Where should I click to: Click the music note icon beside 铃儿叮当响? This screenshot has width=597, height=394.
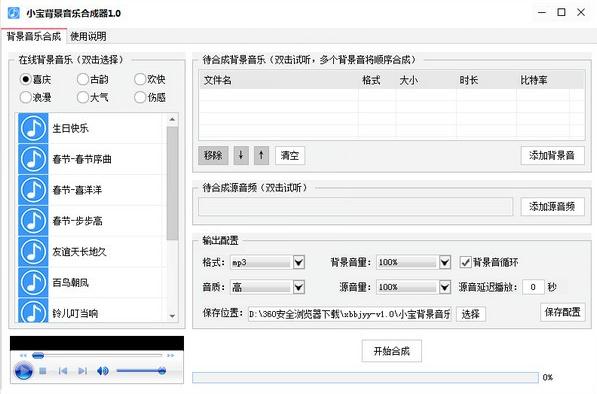pyautogui.click(x=33, y=311)
